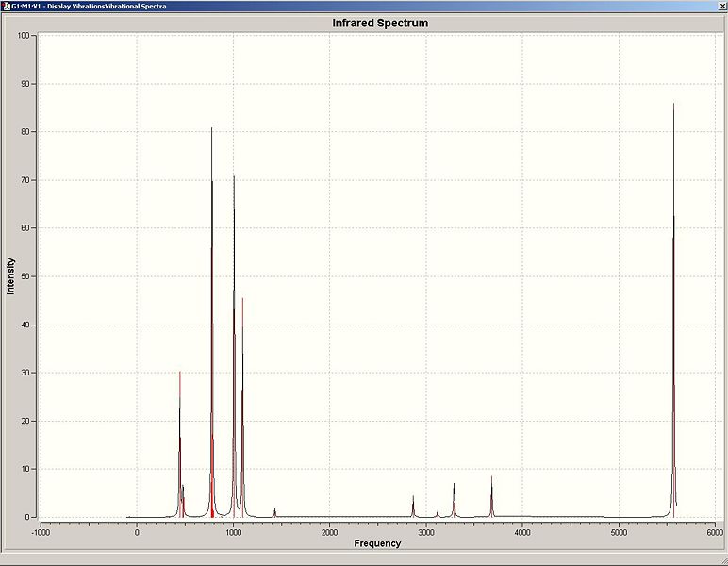The width and height of the screenshot is (728, 566).
Task: Click the strong peak near frequency 780
Action: pyautogui.click(x=212, y=323)
